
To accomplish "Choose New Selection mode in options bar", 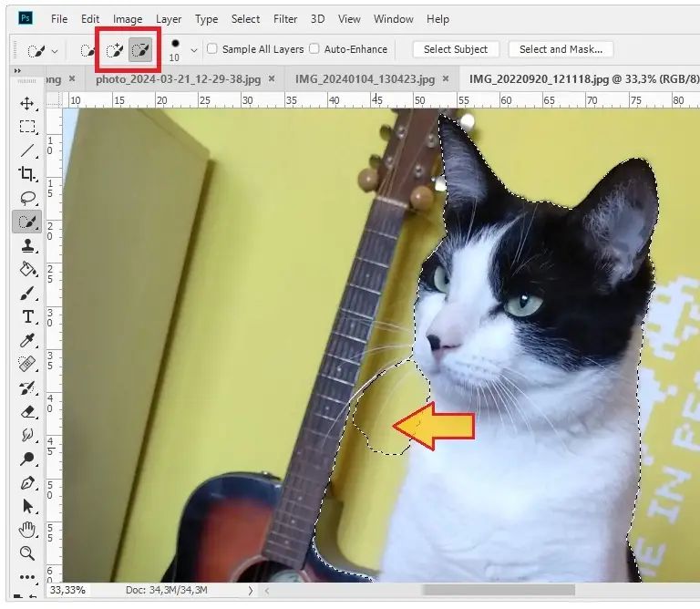I will click(87, 50).
